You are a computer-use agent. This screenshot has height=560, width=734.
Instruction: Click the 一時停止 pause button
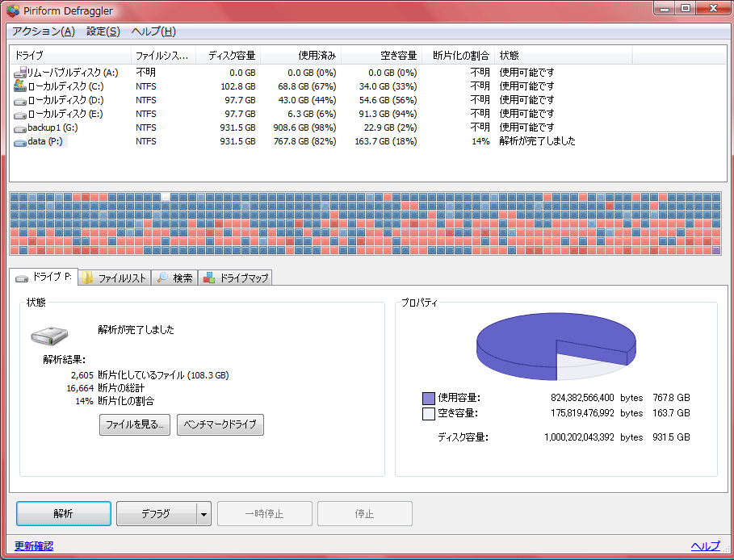(265, 514)
